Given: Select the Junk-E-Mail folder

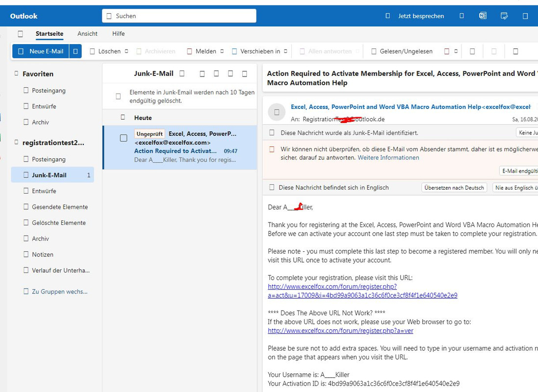Looking at the screenshot, I should [x=52, y=175].
